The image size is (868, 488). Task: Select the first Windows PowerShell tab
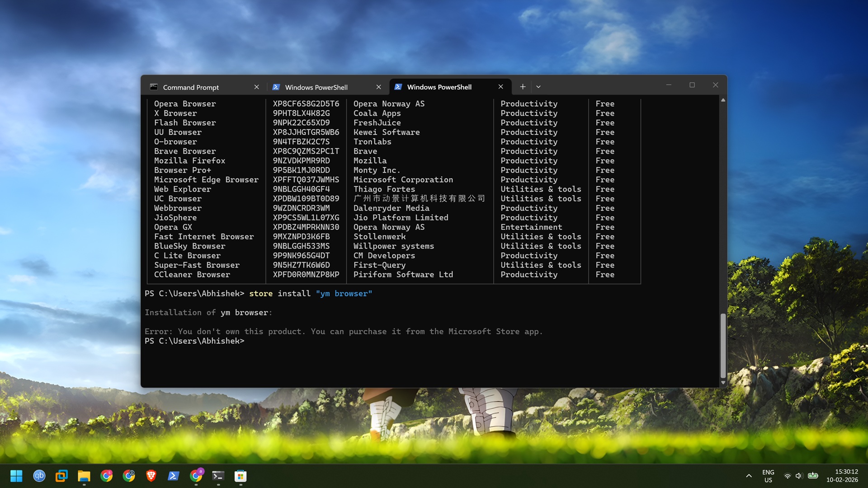point(316,87)
